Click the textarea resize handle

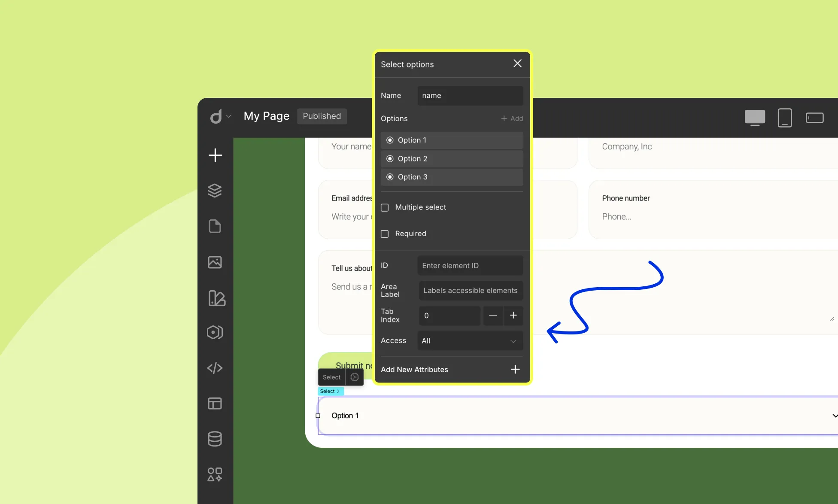[x=832, y=319]
